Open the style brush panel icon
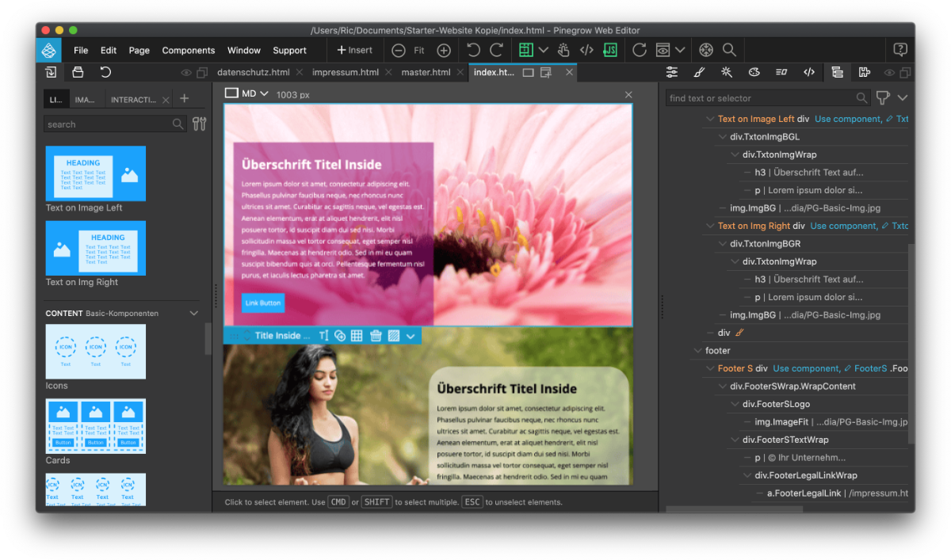 click(699, 72)
